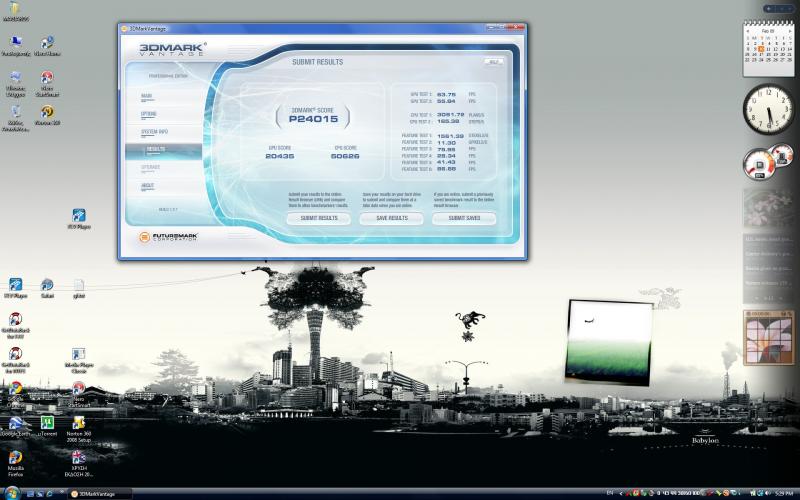Click the analog clock gadget

pos(768,109)
